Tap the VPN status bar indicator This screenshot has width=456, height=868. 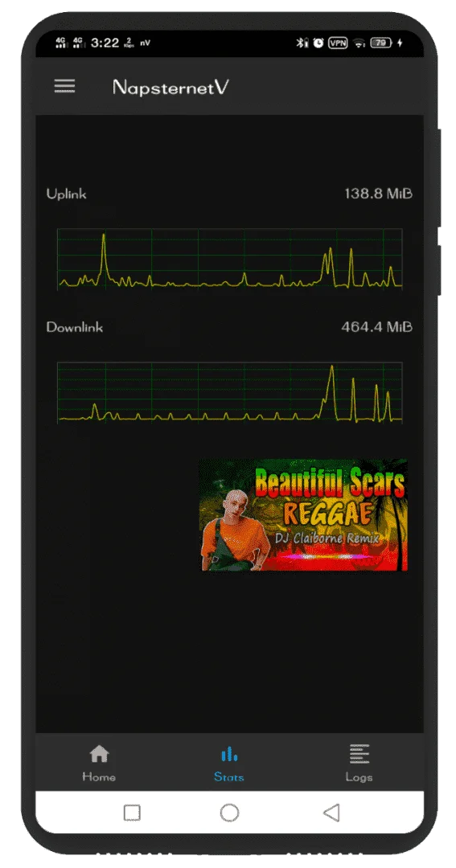tap(338, 43)
